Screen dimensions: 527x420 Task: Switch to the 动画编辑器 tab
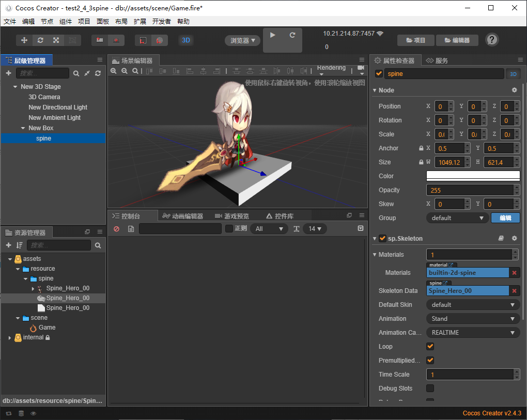(182, 216)
